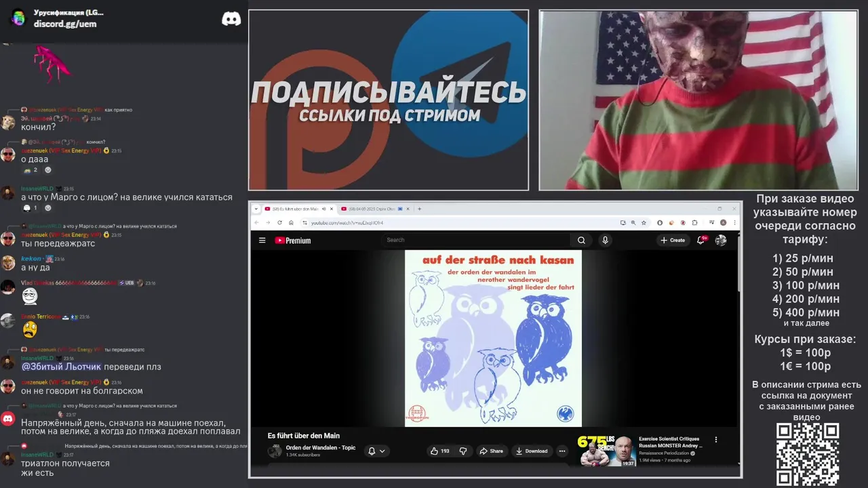
Task: Click '1.34K subscribers' text
Action: 303,455
